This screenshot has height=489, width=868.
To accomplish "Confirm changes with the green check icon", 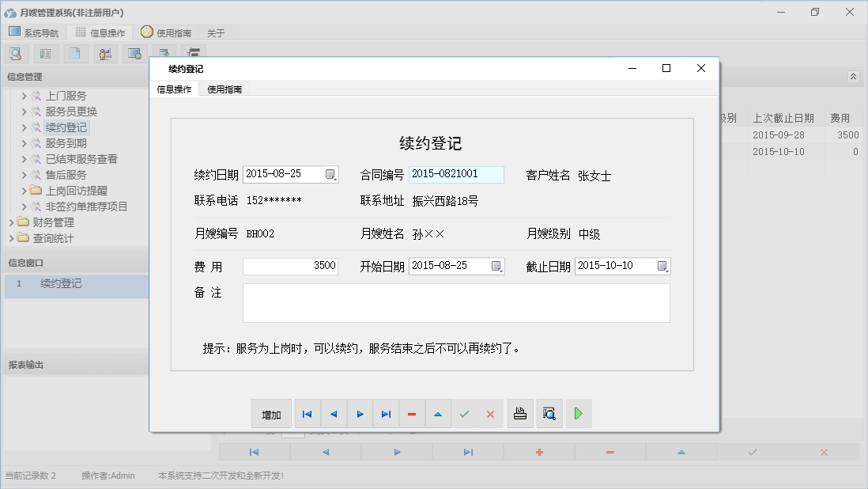I will tap(464, 413).
